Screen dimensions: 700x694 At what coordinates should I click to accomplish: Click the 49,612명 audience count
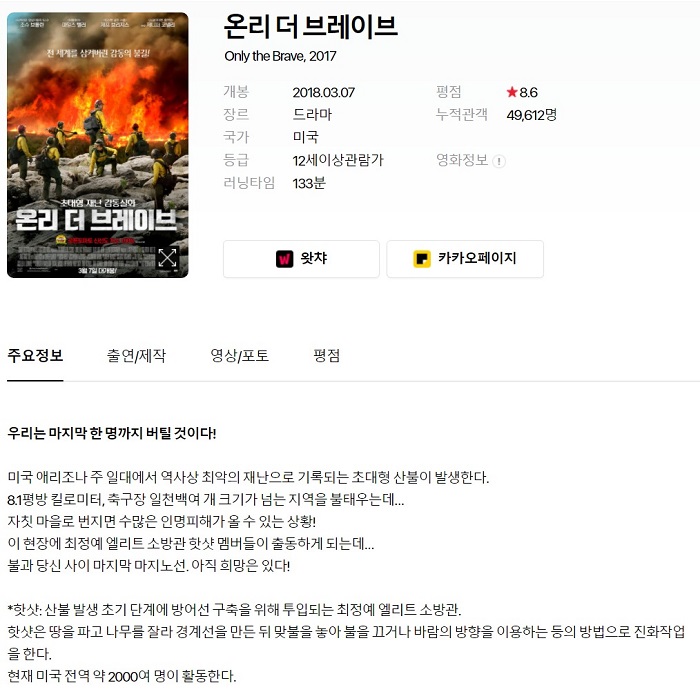point(531,115)
